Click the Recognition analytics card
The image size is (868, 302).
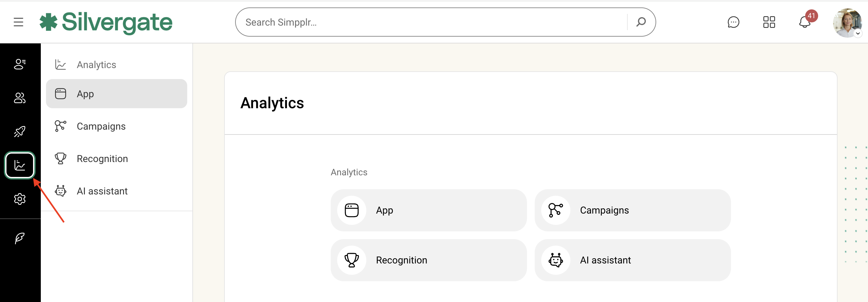click(428, 260)
